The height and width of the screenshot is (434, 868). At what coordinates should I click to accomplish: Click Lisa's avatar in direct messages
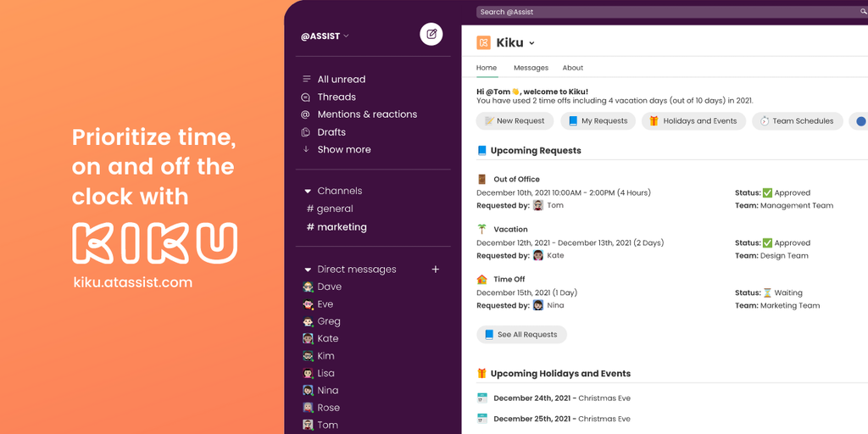click(309, 373)
